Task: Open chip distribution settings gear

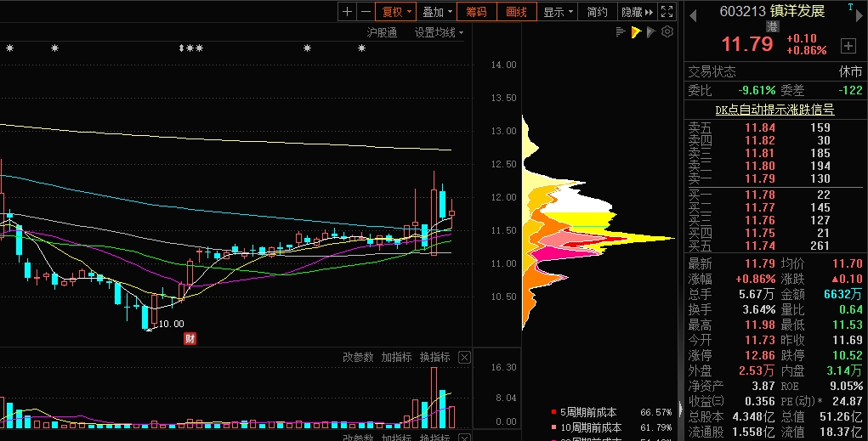Action: coord(667,31)
